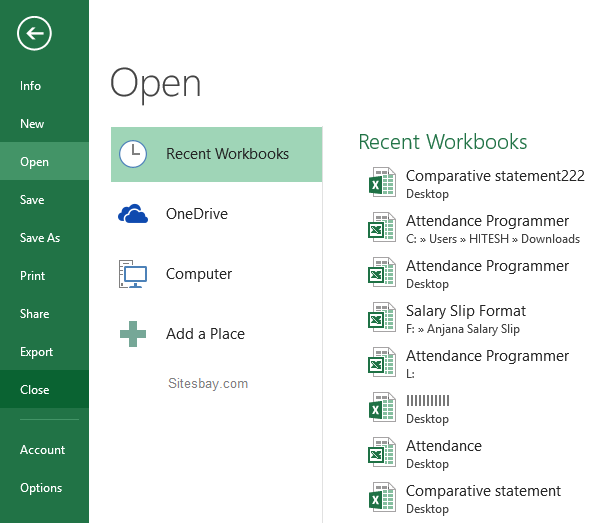The width and height of the screenshot is (599, 523).
Task: Click the Add a Place plus icon
Action: tap(133, 334)
